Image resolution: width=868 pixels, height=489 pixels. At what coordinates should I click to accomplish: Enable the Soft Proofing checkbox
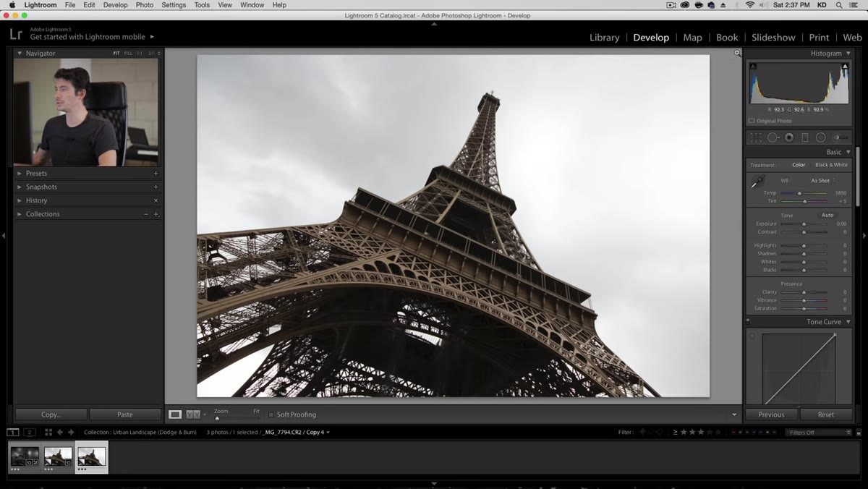271,414
